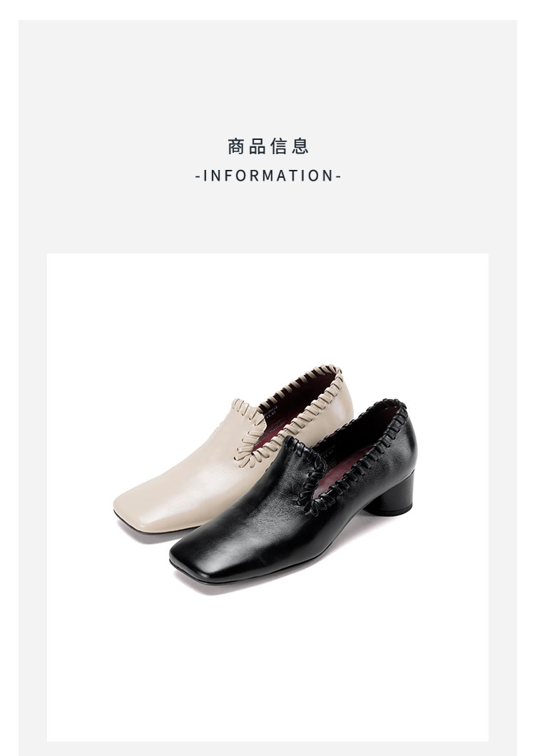Click the character 息 in the heading
This screenshot has width=535, height=756.
click(300, 146)
